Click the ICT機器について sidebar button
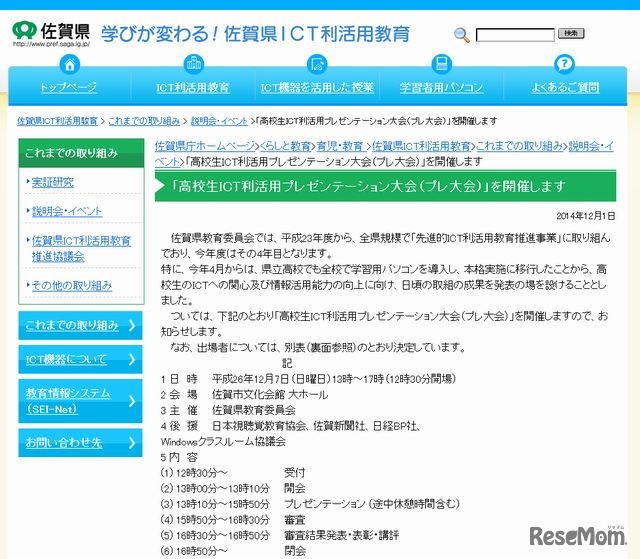 (x=80, y=359)
